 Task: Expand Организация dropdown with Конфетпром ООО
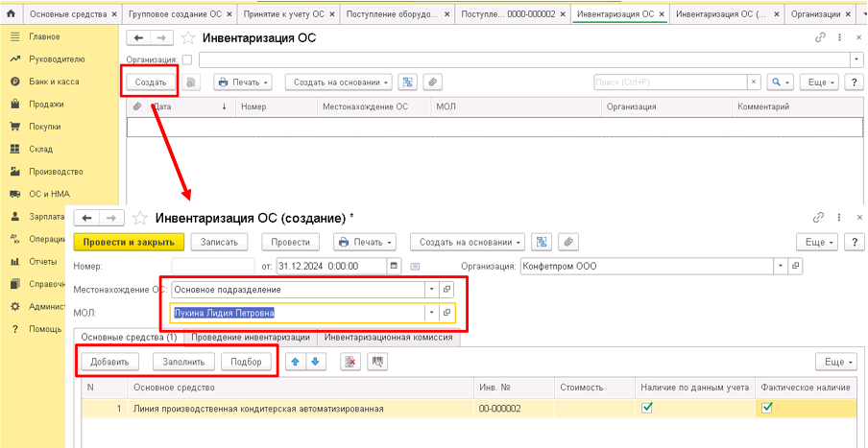[x=780, y=266]
